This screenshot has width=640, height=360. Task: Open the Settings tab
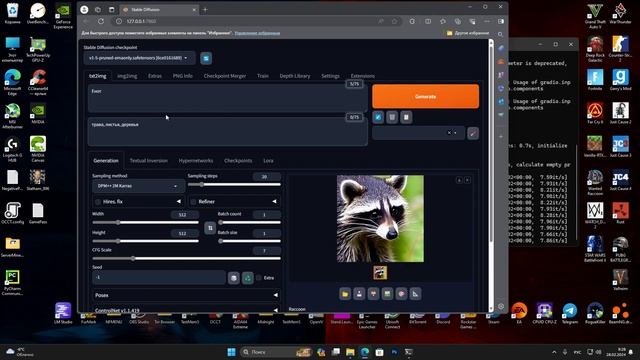pyautogui.click(x=330, y=76)
